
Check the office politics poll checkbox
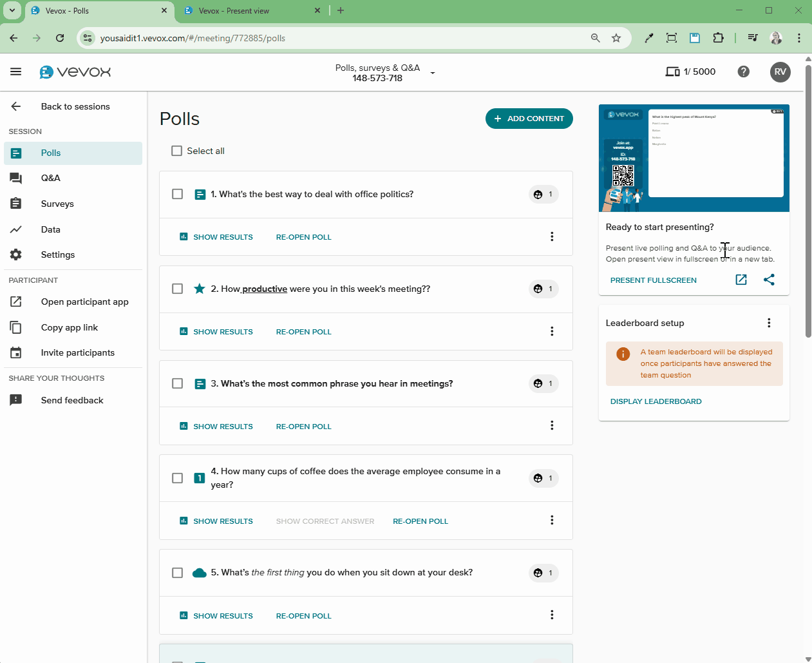point(178,194)
